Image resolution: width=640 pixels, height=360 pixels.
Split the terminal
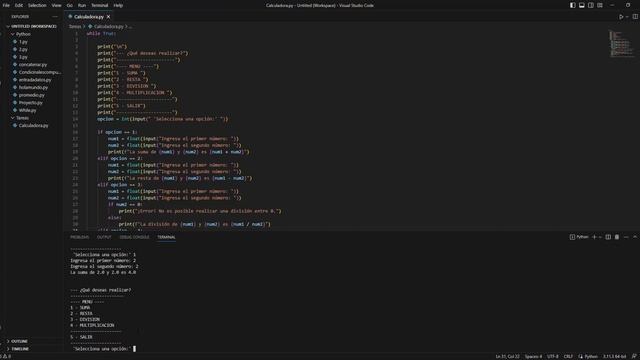click(x=608, y=237)
